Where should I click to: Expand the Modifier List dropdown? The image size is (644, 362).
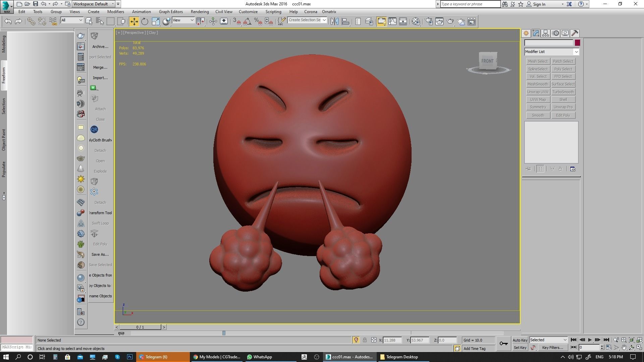[x=576, y=52]
